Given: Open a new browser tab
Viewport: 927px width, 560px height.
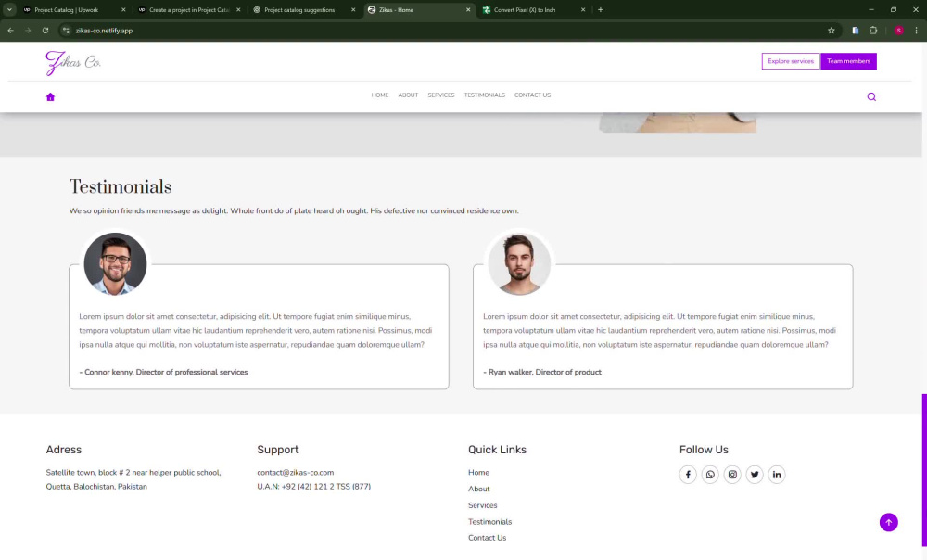Looking at the screenshot, I should coord(600,9).
